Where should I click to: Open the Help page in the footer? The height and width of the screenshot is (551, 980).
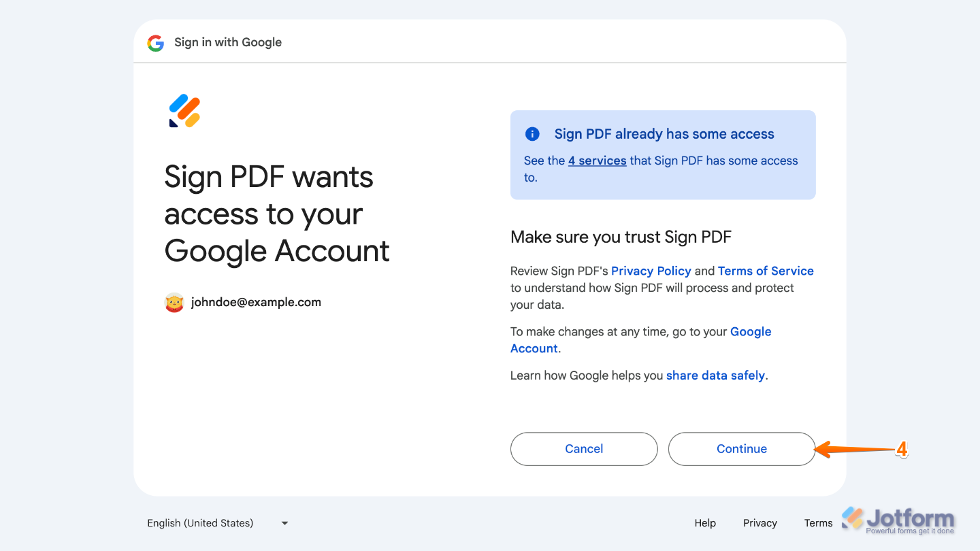(x=705, y=523)
